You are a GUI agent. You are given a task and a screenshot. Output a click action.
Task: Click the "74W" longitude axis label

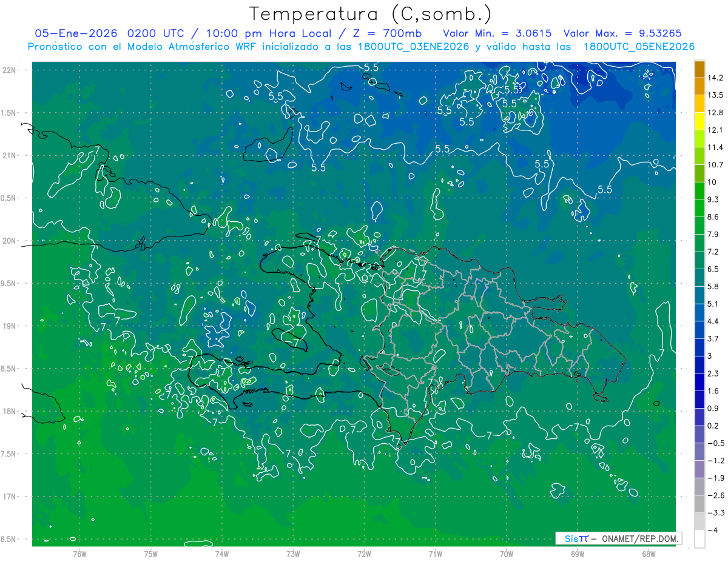(x=222, y=554)
